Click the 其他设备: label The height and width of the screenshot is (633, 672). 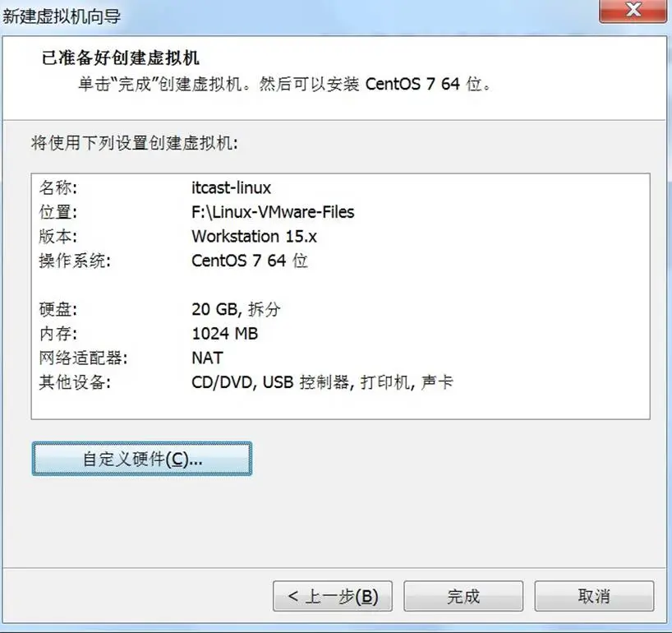coord(75,382)
